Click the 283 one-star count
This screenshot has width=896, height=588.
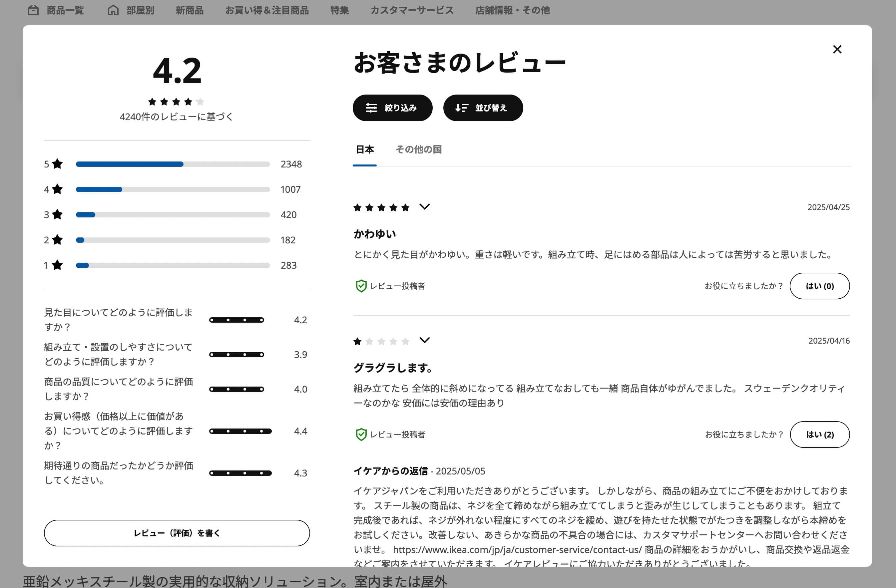point(288,265)
